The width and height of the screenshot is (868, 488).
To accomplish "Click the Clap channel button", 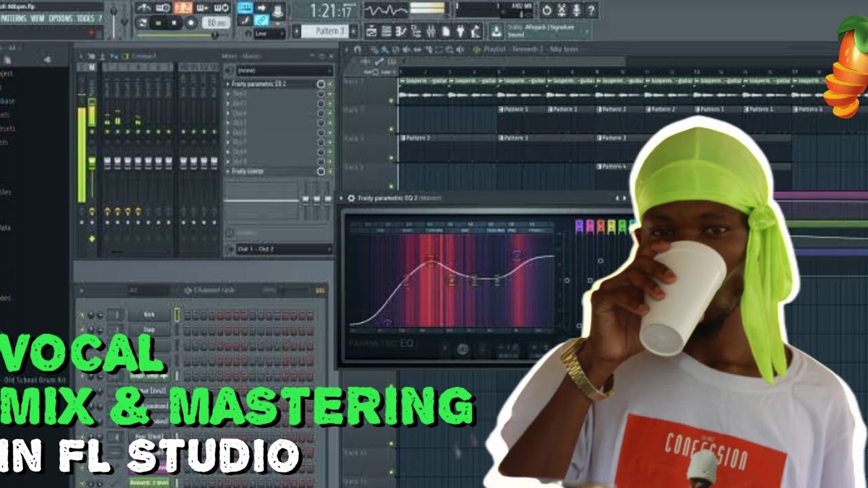I will (x=149, y=330).
